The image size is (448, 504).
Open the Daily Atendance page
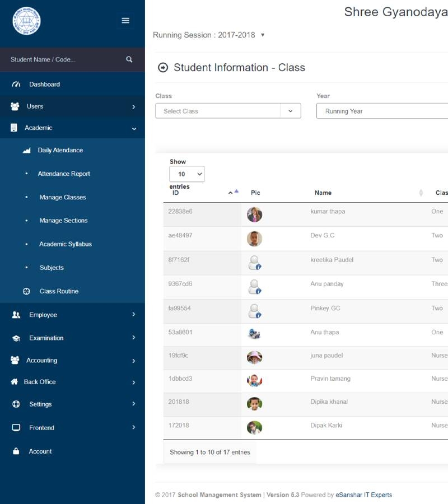(60, 150)
